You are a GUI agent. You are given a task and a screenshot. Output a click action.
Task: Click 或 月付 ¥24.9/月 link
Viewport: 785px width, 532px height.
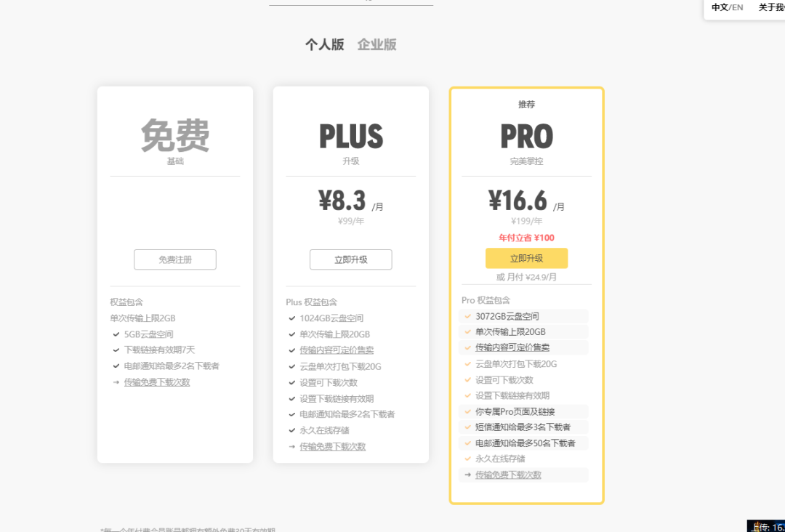click(527, 277)
